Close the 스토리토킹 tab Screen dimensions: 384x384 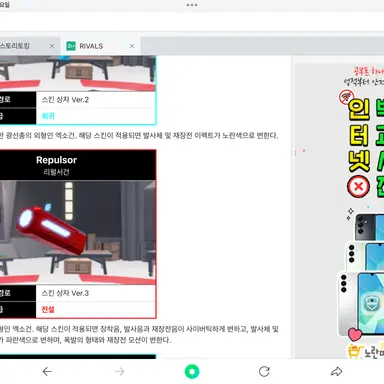pyautogui.click(x=52, y=46)
